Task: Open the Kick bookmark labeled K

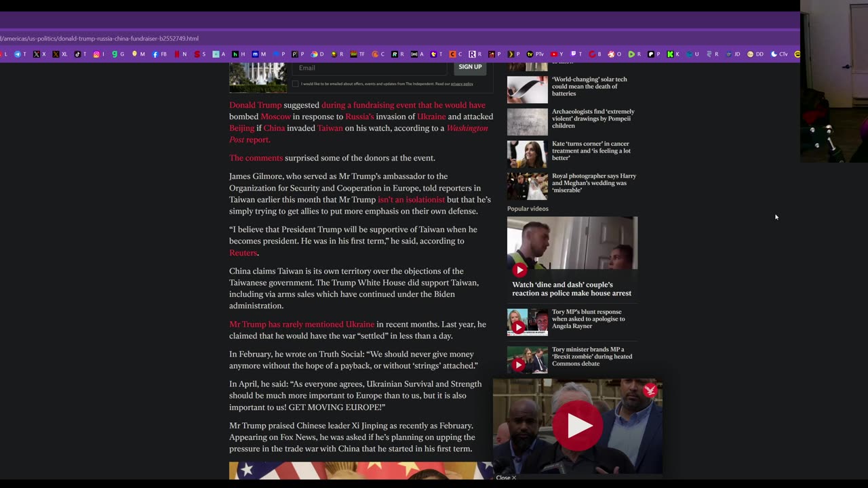Action: coord(673,54)
